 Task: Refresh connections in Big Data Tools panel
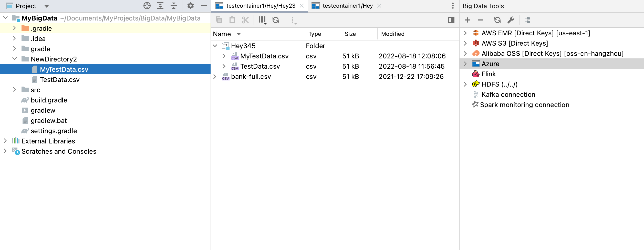pyautogui.click(x=497, y=20)
